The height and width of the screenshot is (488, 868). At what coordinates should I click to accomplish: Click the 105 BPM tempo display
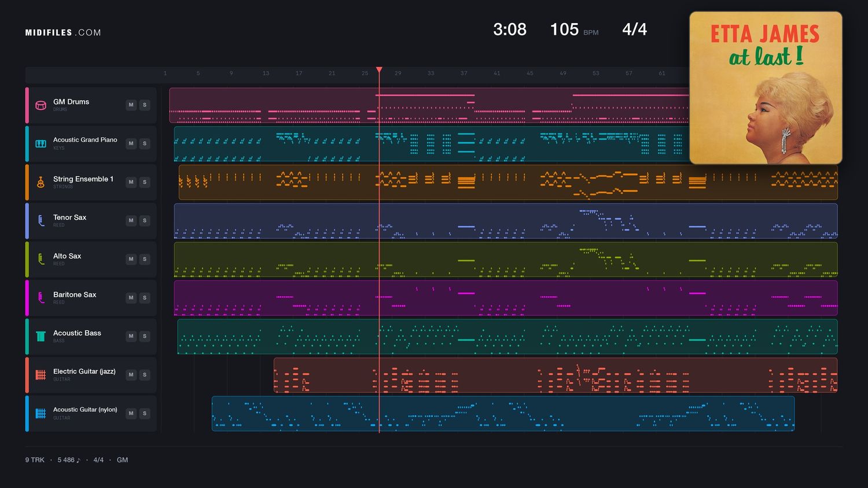tap(574, 29)
